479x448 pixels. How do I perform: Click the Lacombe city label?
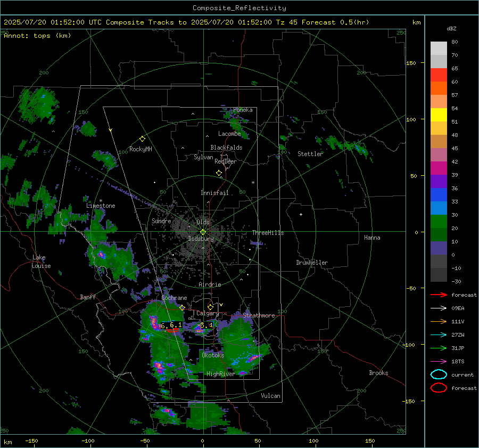tap(229, 134)
